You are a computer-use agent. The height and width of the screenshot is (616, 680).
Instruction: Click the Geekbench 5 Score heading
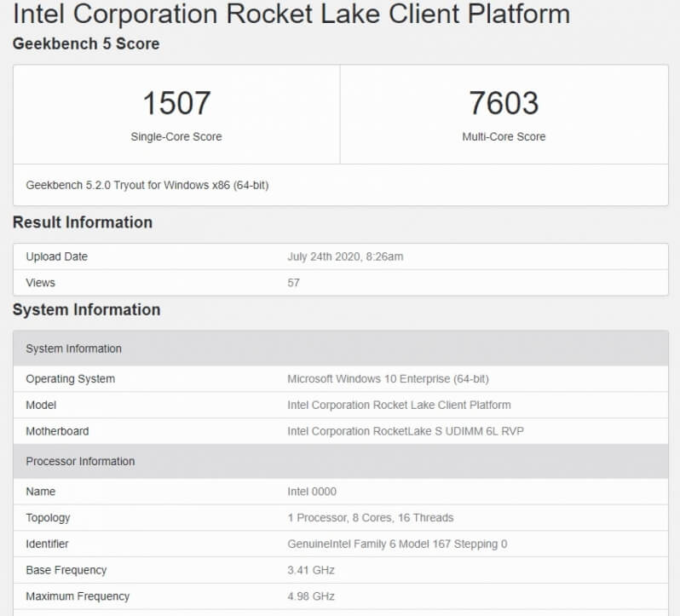click(86, 43)
